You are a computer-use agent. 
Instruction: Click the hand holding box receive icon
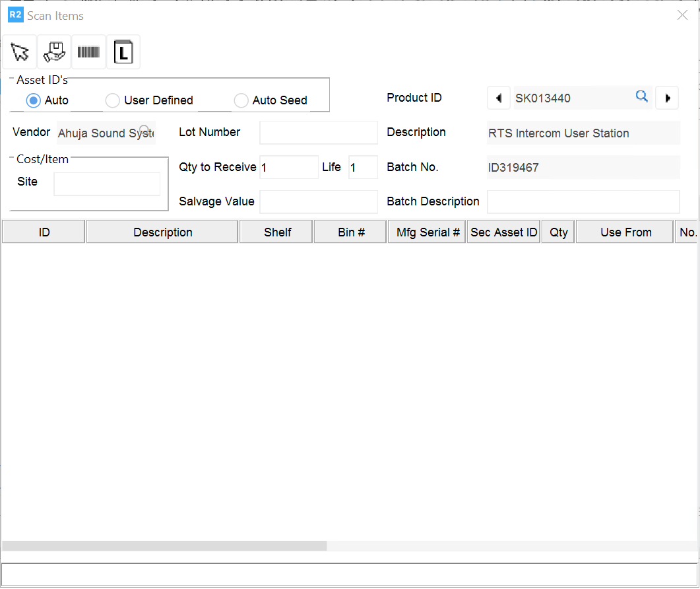[x=54, y=52]
